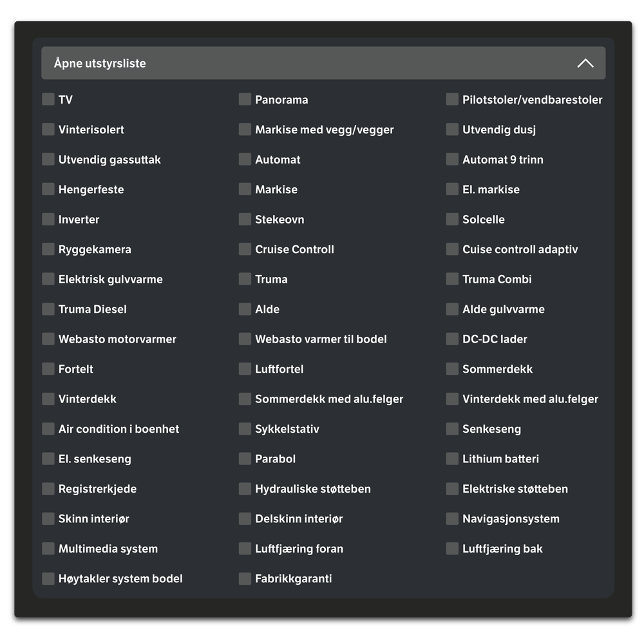The width and height of the screenshot is (644, 644).
Task: Tick the Truma Diesel checkbox
Action: point(48,309)
